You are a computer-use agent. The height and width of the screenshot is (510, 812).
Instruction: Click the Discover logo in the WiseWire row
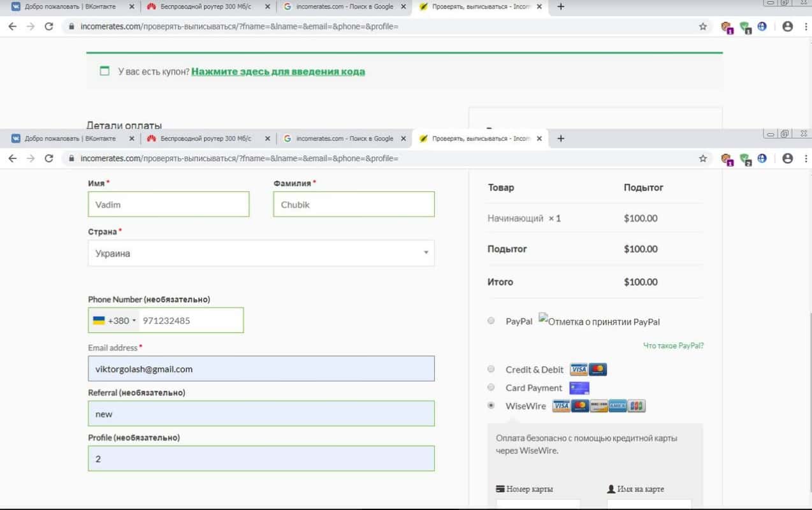[x=598, y=406]
